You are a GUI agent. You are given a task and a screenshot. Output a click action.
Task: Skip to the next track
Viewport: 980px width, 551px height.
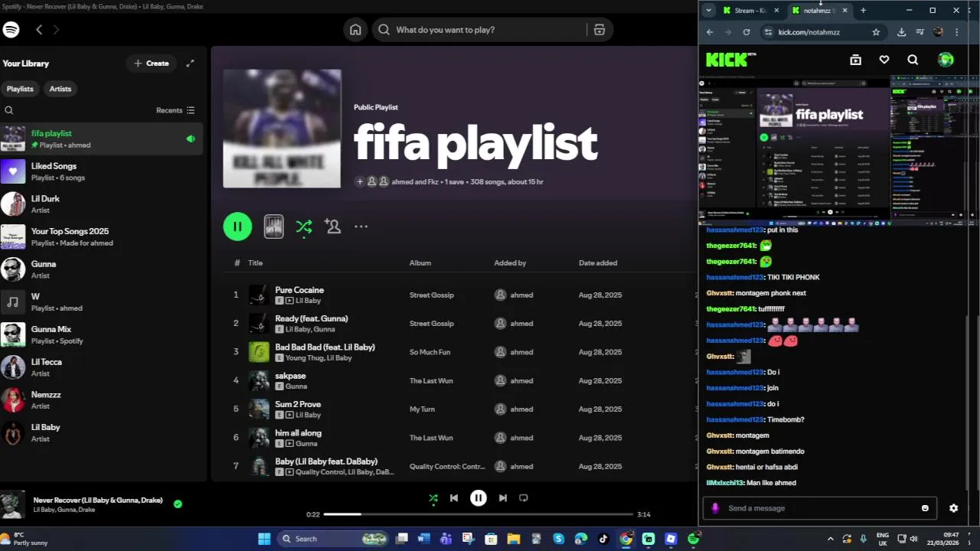point(503,498)
